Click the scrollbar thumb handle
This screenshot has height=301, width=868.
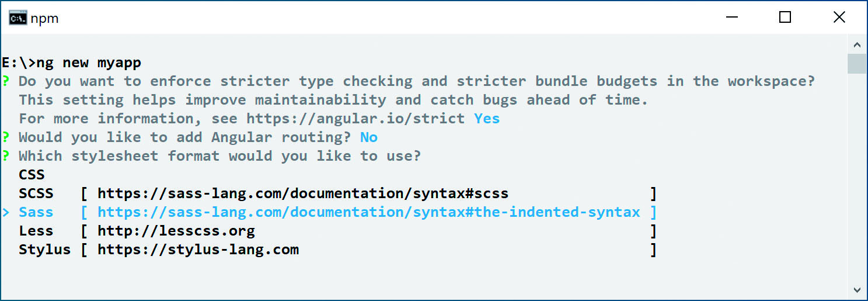tap(857, 64)
